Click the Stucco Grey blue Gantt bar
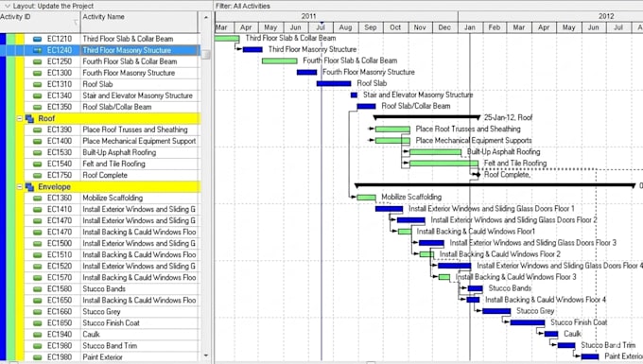This screenshot has height=364, width=643. [496, 312]
